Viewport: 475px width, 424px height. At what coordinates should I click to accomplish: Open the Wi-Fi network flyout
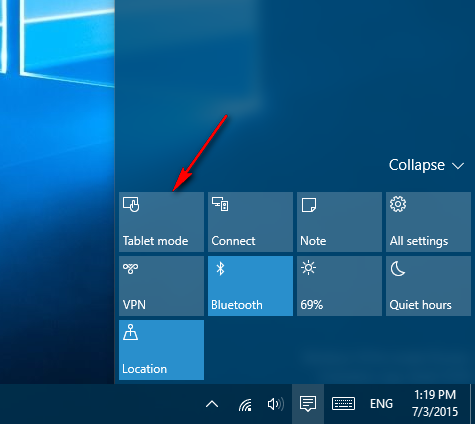tap(245, 405)
